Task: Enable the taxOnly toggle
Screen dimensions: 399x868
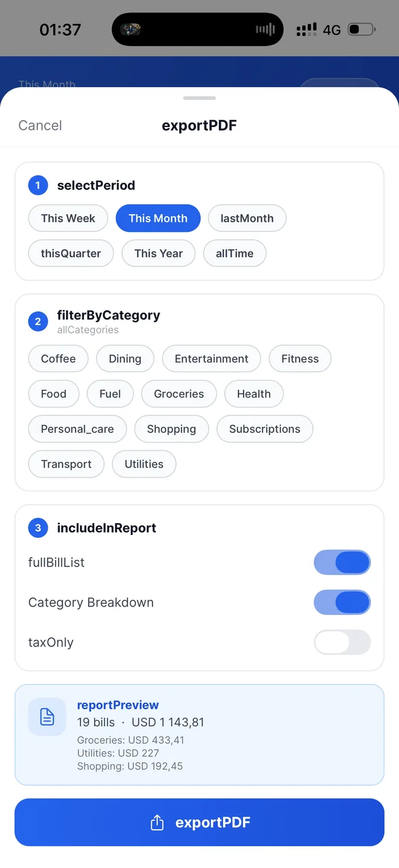Action: pyautogui.click(x=342, y=642)
